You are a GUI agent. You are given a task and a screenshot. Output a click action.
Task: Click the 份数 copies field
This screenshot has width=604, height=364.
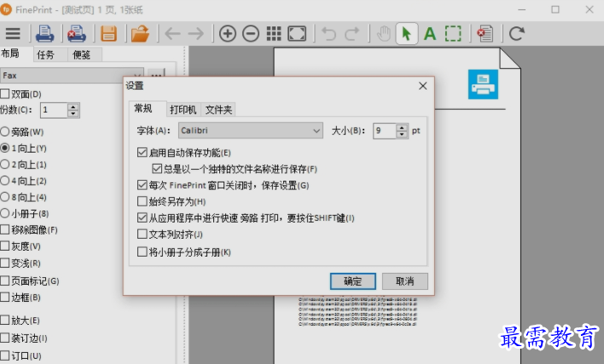point(54,111)
